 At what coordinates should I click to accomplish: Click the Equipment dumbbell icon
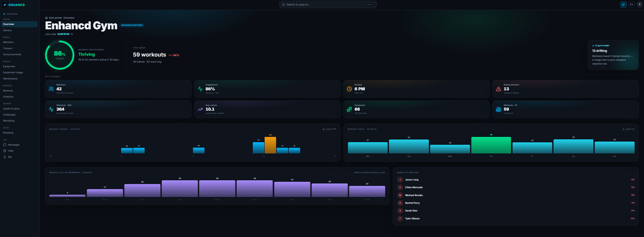[x=349, y=109]
